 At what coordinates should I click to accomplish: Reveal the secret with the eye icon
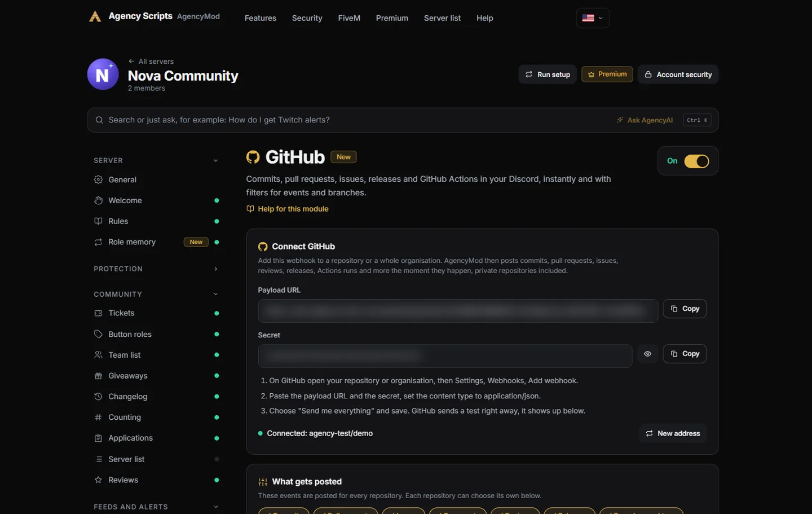(647, 354)
